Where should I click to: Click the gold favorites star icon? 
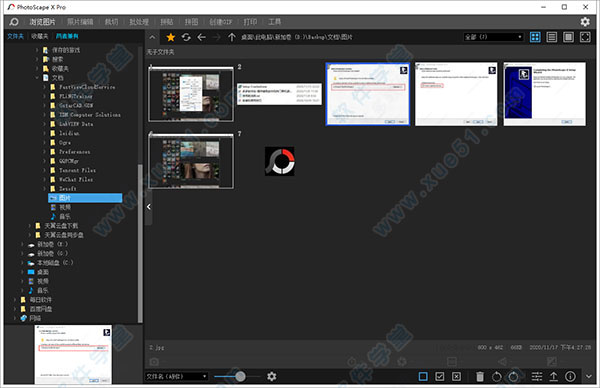(x=171, y=37)
